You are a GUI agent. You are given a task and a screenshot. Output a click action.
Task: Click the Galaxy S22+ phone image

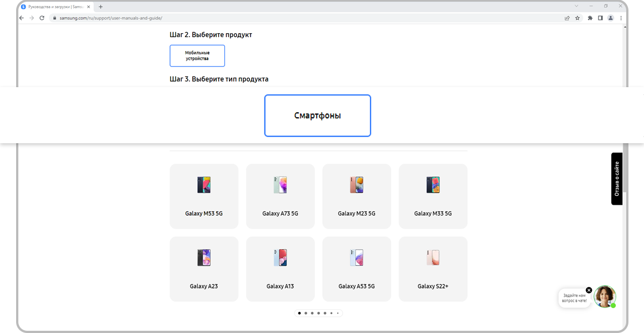pos(433,258)
